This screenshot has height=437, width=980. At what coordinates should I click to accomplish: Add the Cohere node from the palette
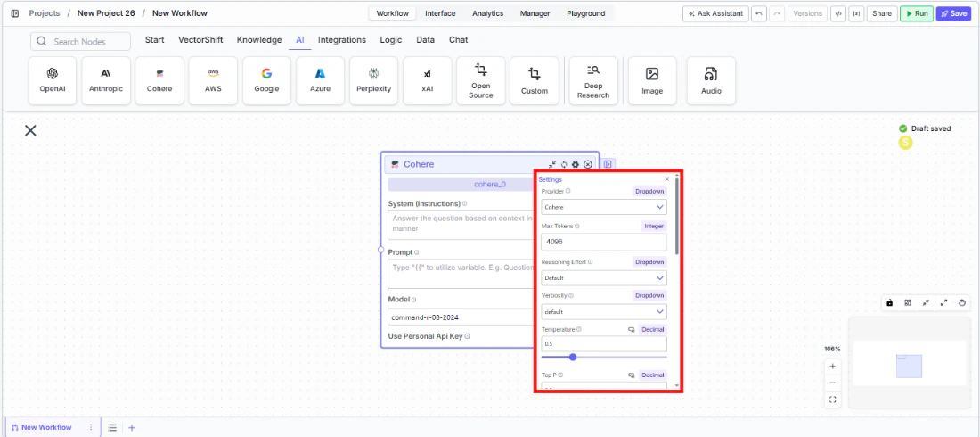point(159,81)
